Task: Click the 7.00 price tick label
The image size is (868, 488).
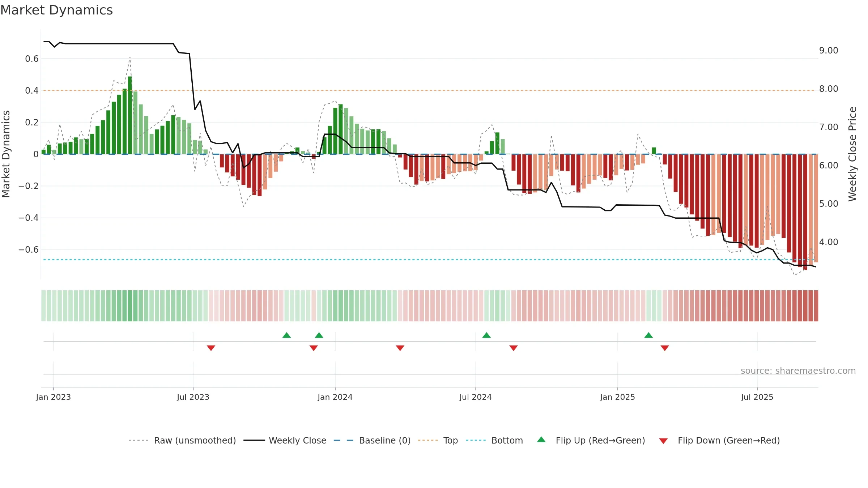Action: [829, 127]
